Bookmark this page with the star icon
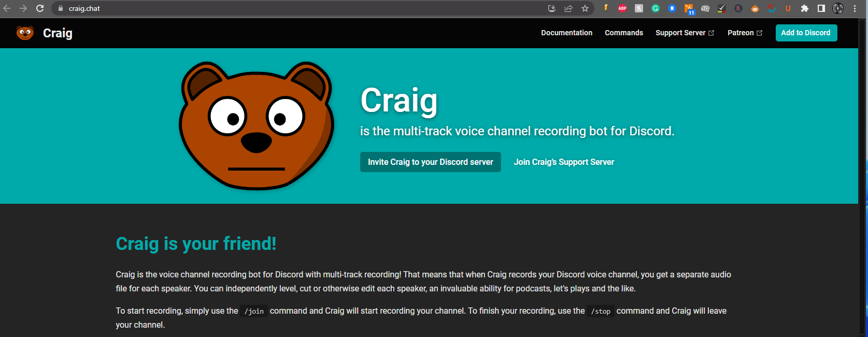Viewport: 868px width, 337px height. click(585, 8)
